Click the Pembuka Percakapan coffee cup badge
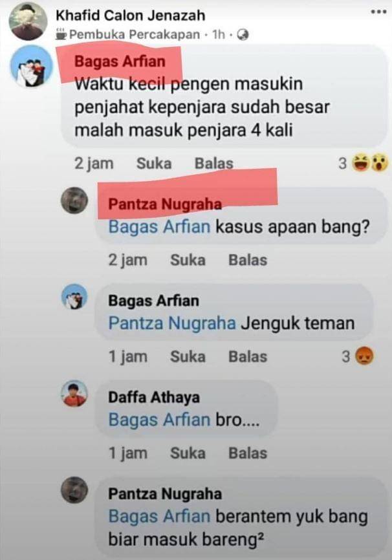Screen dimensions: 392x560 pyautogui.click(x=61, y=34)
